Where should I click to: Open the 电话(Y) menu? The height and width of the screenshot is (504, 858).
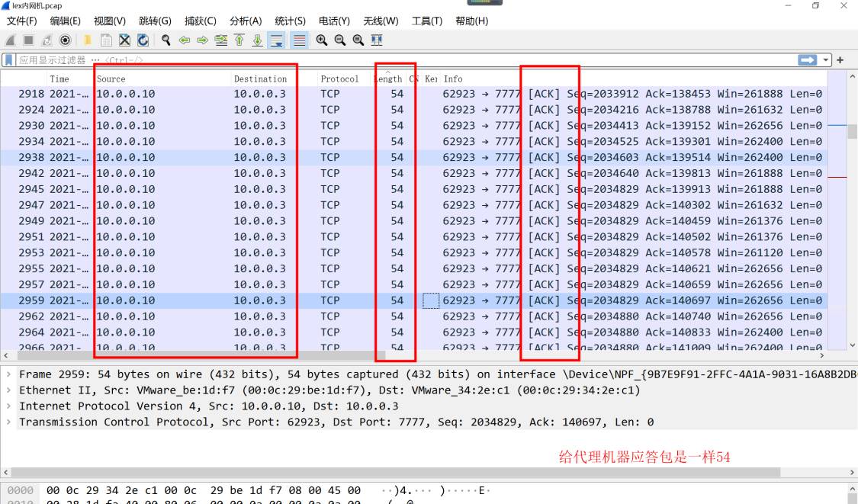(334, 21)
